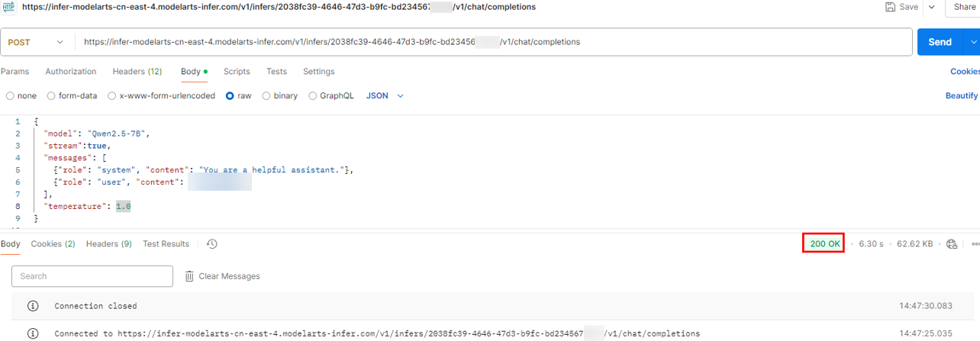Click the info icon beside Connected to
This screenshot has width=980, height=341.
33,333
